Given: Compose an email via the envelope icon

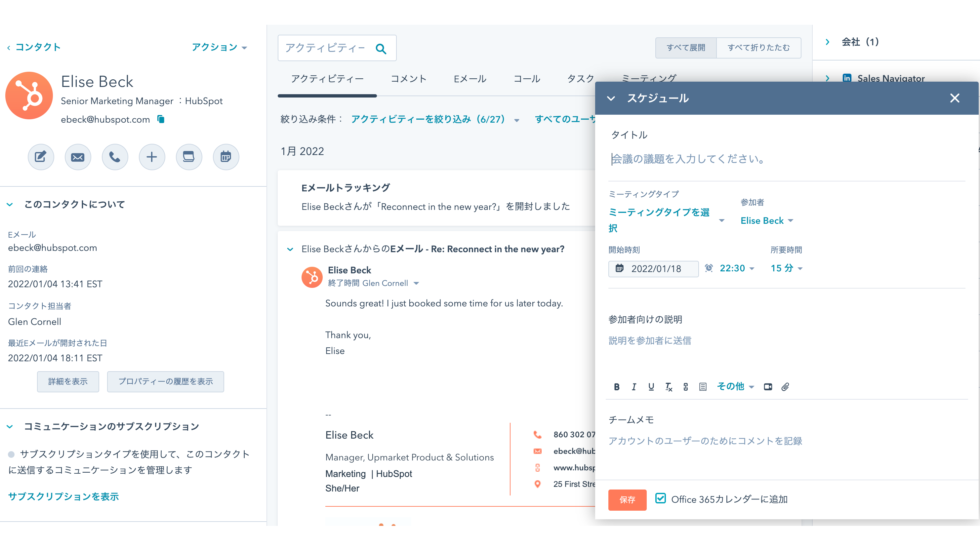Looking at the screenshot, I should coord(78,157).
